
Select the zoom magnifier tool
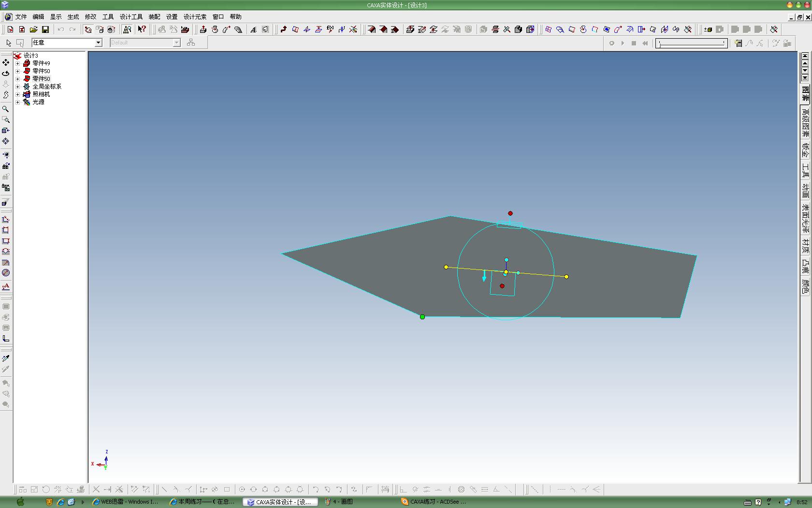tap(6, 109)
